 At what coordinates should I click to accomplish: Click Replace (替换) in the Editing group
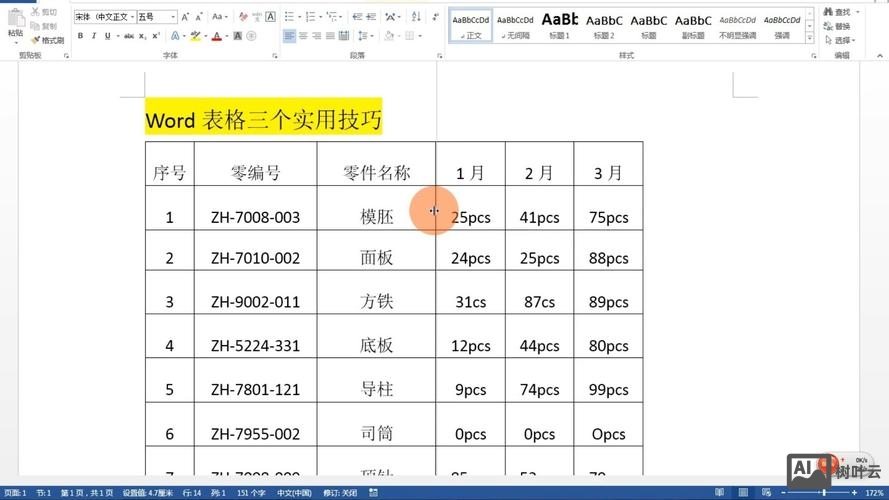[838, 26]
